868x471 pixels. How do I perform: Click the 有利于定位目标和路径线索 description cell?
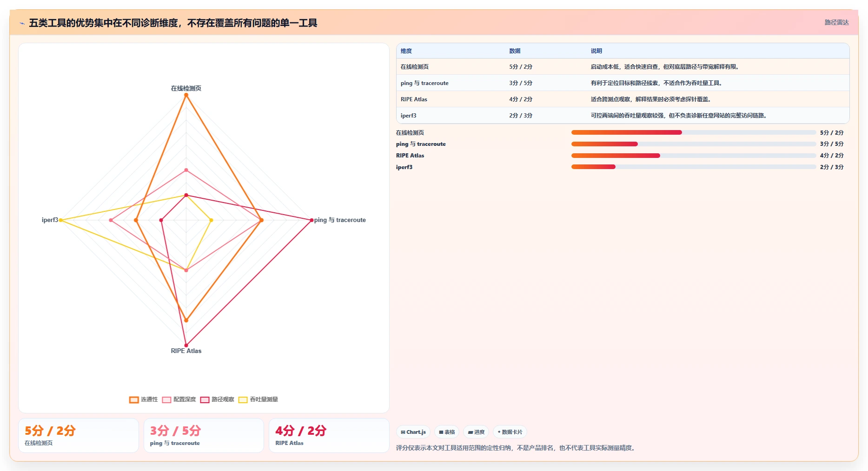pos(718,83)
